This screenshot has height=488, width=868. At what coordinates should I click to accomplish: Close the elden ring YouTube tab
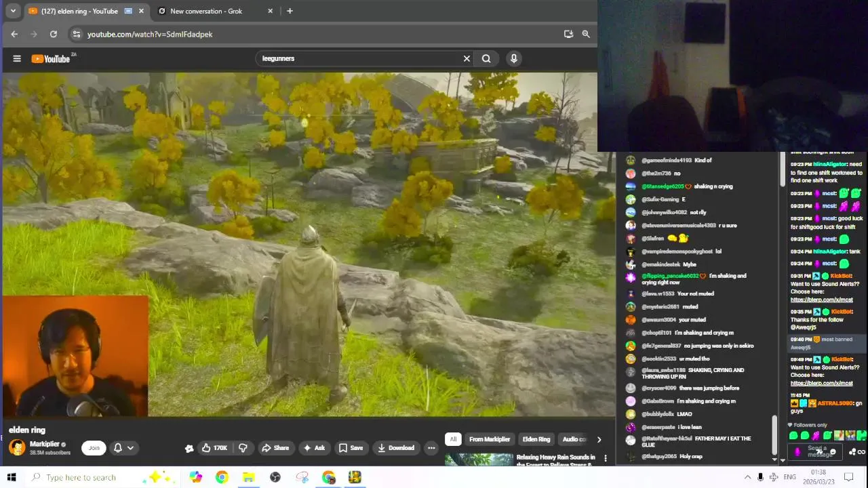click(141, 11)
